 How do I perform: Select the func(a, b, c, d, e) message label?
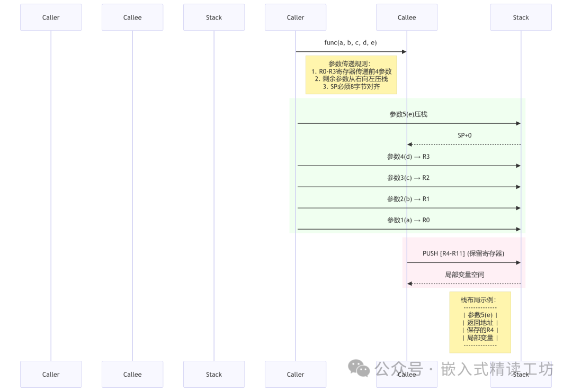click(351, 42)
